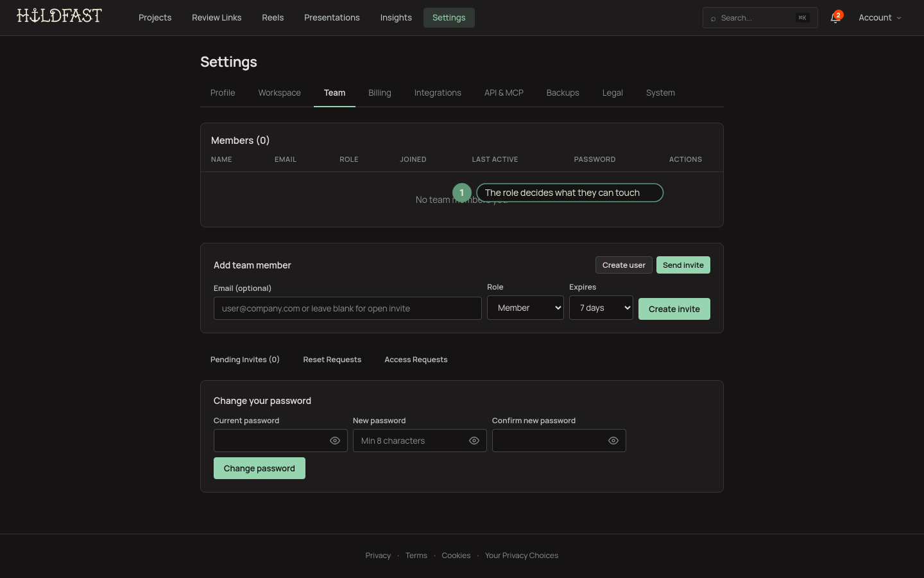This screenshot has height=578, width=924.
Task: Select the Pending Invites (0) tab
Action: [245, 360]
